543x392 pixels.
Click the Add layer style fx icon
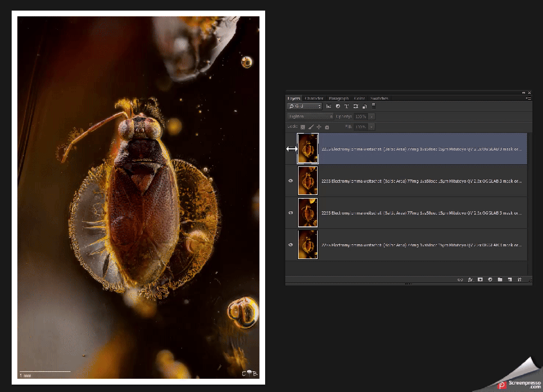[470, 279]
